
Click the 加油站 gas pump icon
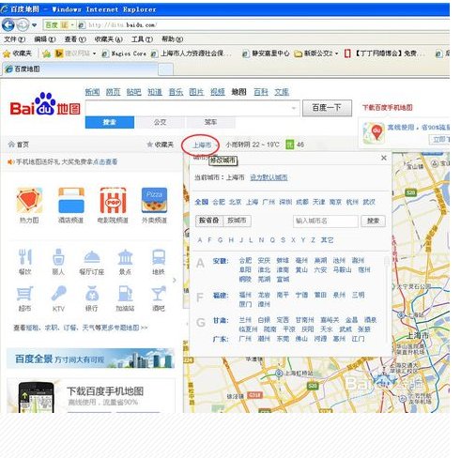coord(125,294)
